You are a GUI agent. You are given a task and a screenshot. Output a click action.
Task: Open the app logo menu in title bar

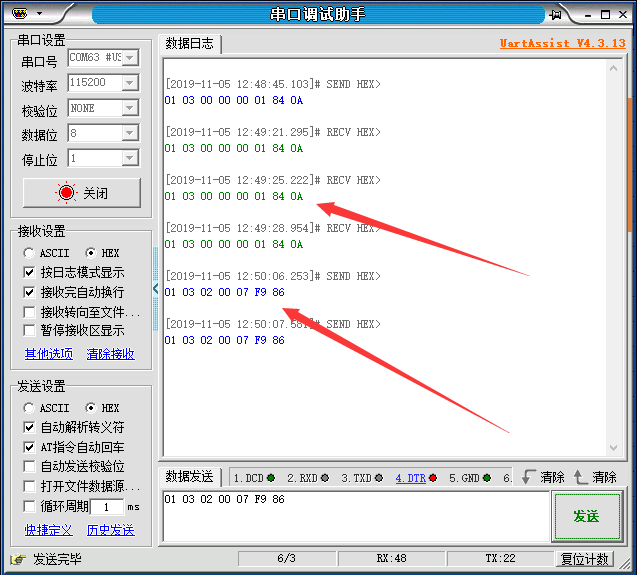tap(20, 14)
